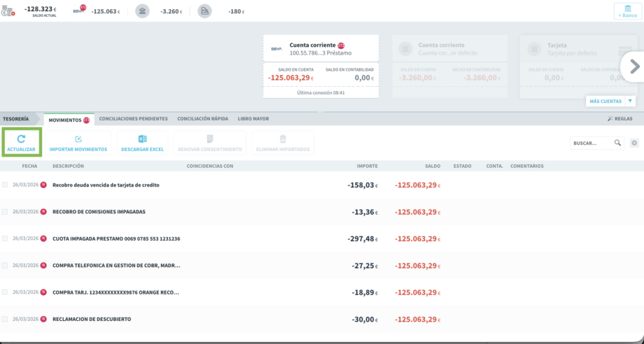Click the search magnifier icon

[x=617, y=143]
